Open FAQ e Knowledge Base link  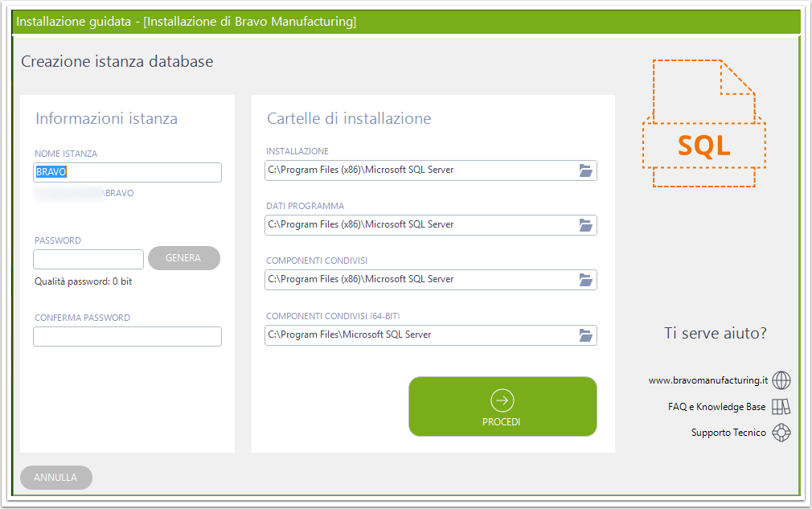[x=716, y=406]
